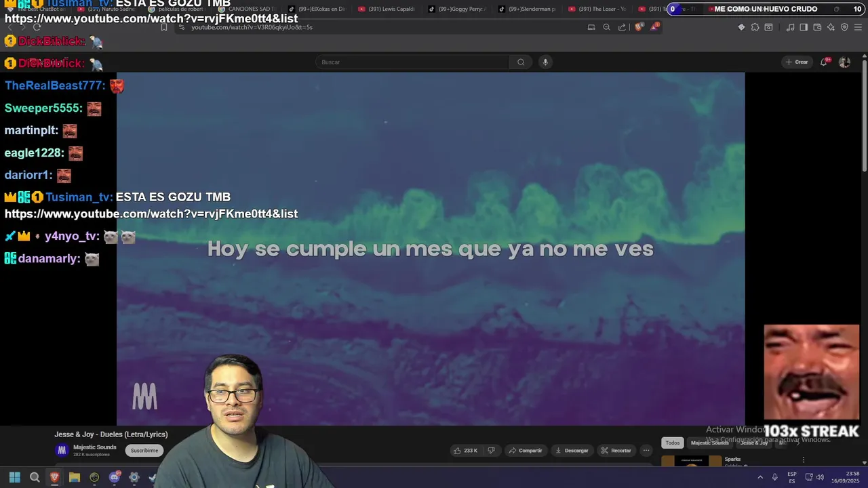
Task: Click the cast/screen icon in address bar
Action: [591, 27]
